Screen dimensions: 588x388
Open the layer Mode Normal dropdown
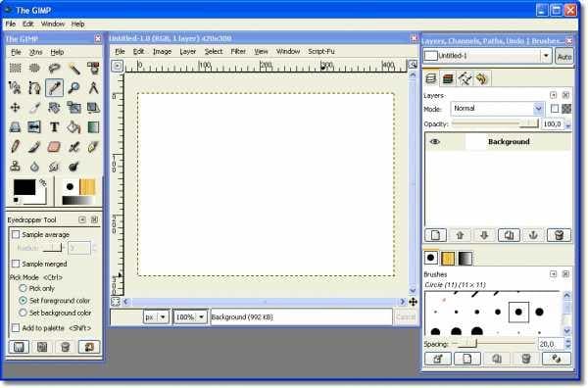[497, 109]
